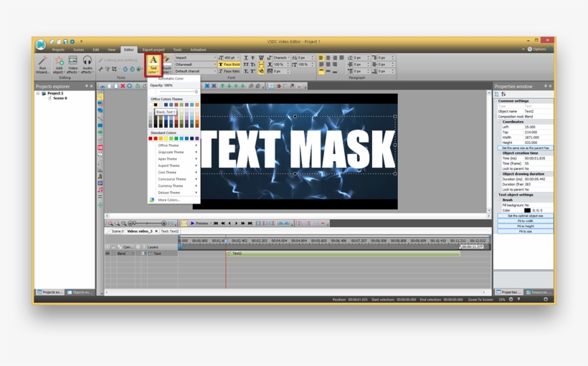The image size is (588, 366).
Task: Open the Impact font name dropdown
Action: (x=215, y=58)
